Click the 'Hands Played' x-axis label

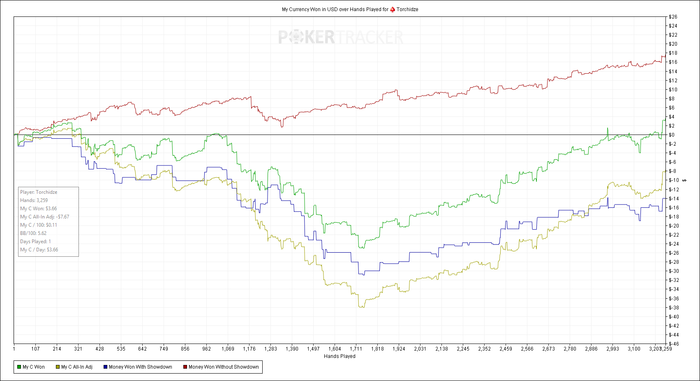pyautogui.click(x=339, y=356)
